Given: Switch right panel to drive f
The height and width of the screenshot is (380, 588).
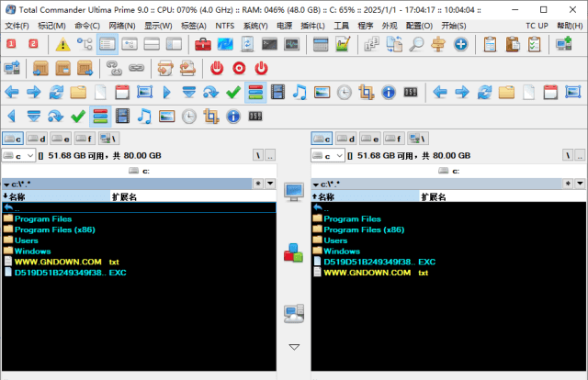Looking at the screenshot, I should 394,139.
